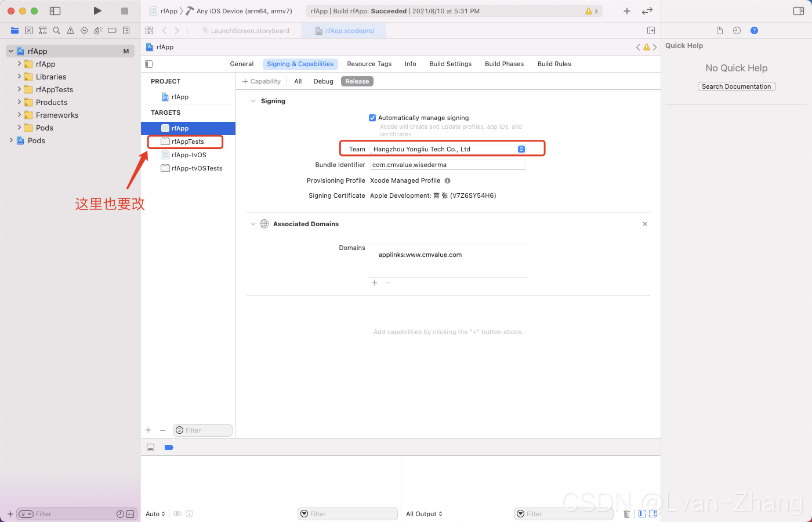This screenshot has width=812, height=522.
Task: Show the symbol navigator
Action: (42, 30)
